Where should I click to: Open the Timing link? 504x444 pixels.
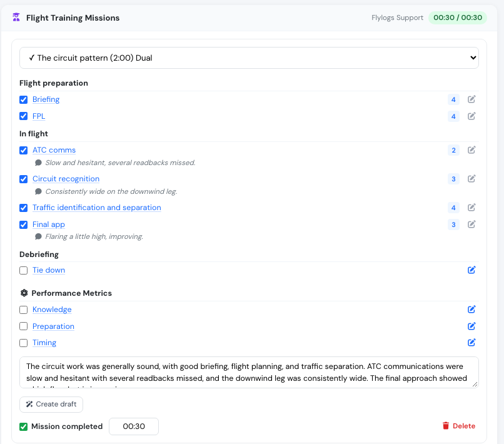coord(44,343)
